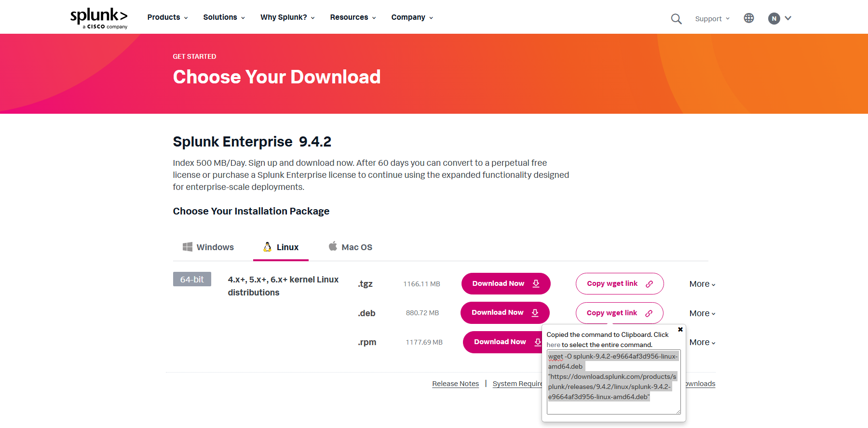Image resolution: width=868 pixels, height=428 pixels.
Task: Click the GET STARTED label
Action: coord(194,56)
